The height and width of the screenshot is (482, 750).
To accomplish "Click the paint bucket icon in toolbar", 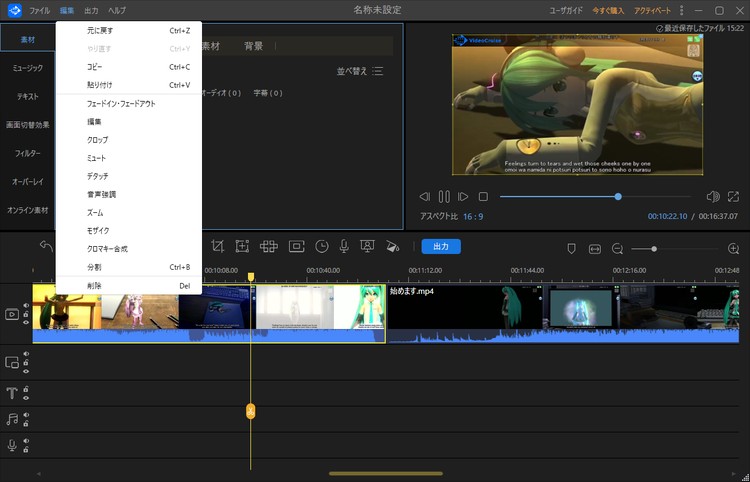I will [392, 246].
